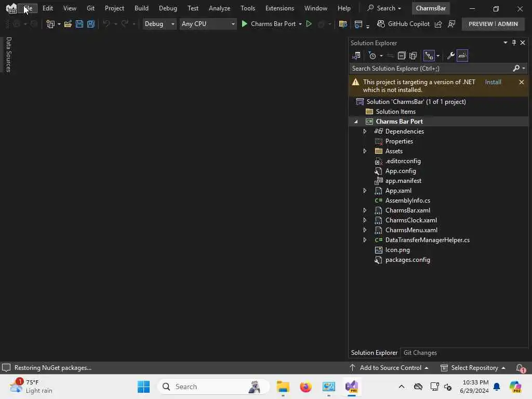Click the Search box in title bar
The image size is (532, 399).
(385, 8)
